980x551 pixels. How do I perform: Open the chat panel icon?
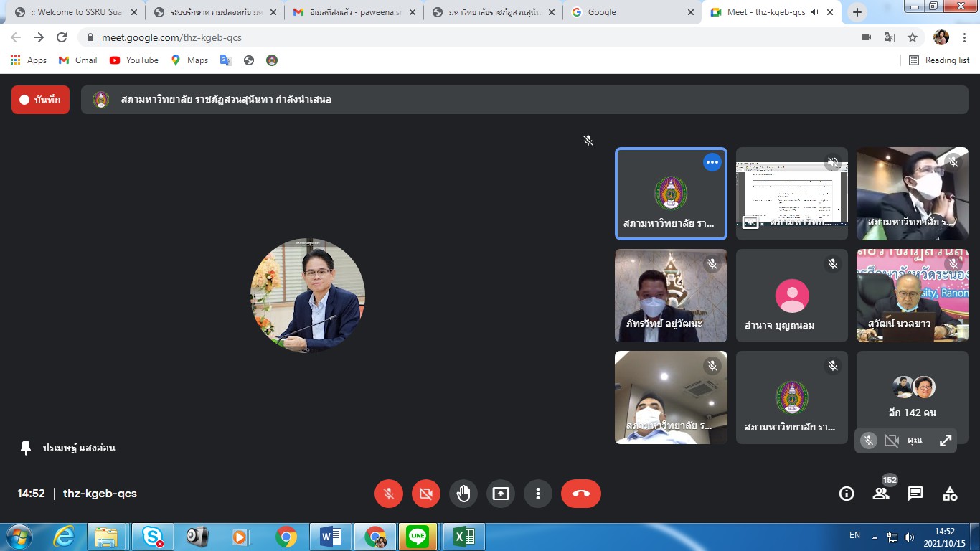(x=915, y=494)
